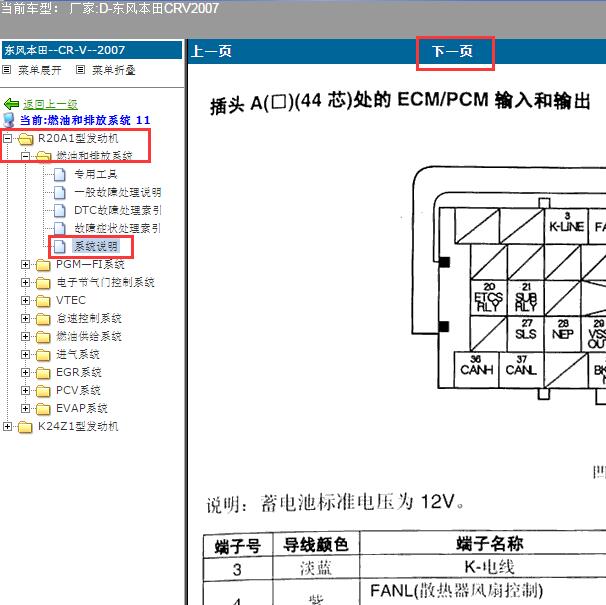Collapse the R20A1型发动机 tree node
The width and height of the screenshot is (606, 605).
pyautogui.click(x=7, y=138)
